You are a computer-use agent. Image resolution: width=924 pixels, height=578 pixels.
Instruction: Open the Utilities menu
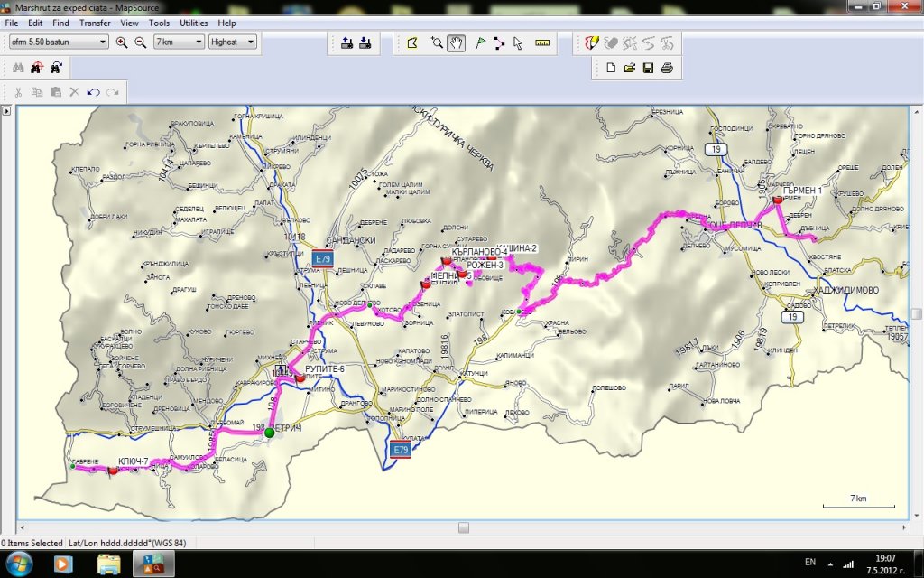(194, 23)
